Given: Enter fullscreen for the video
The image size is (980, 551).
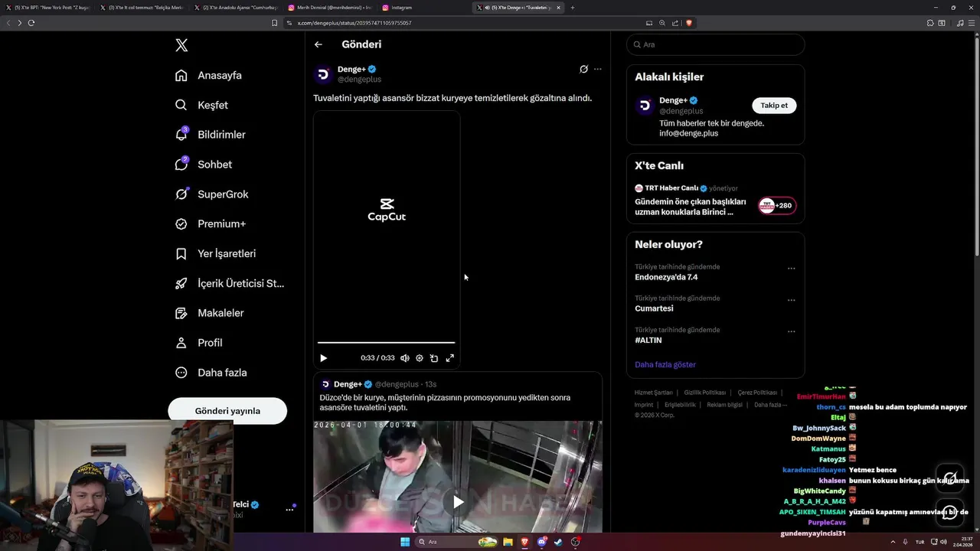Looking at the screenshot, I should click(450, 358).
